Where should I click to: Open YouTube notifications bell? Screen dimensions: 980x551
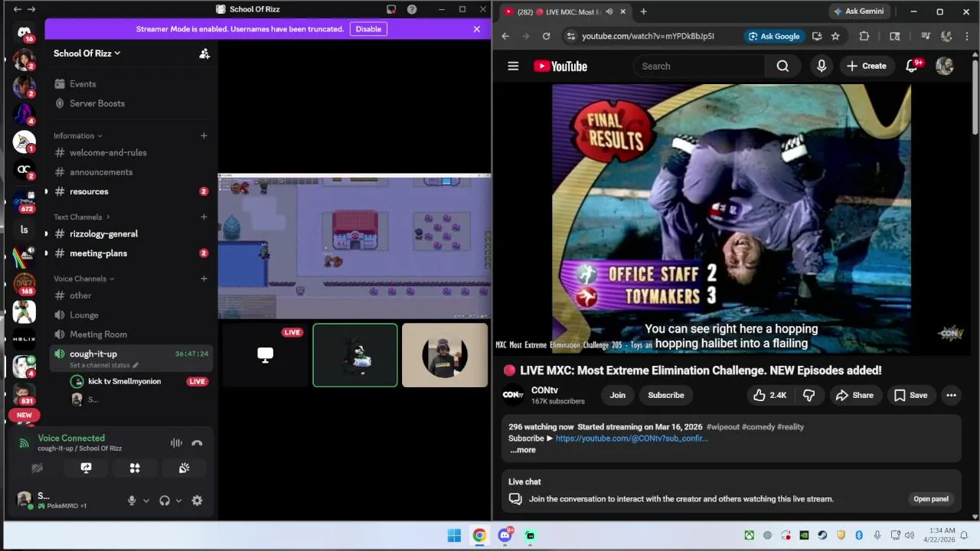pos(911,66)
